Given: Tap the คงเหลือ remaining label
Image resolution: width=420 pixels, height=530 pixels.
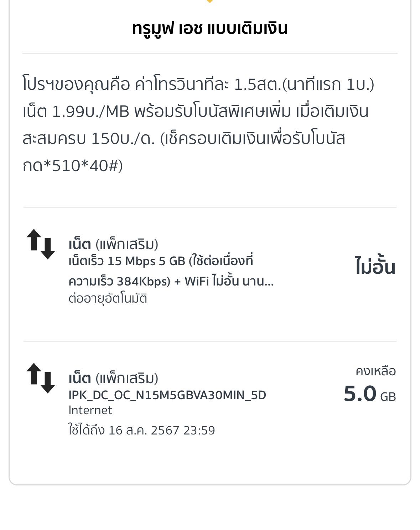Looking at the screenshot, I should click(375, 371).
